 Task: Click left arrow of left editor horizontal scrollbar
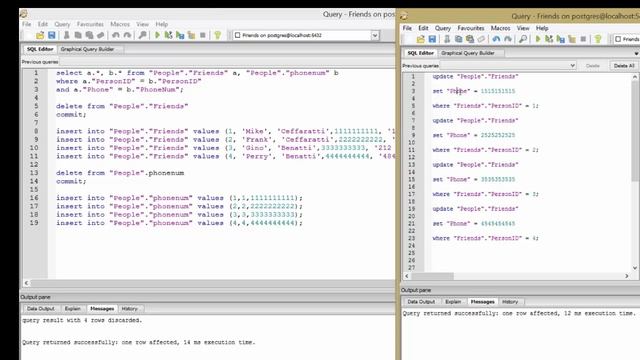(x=27, y=282)
